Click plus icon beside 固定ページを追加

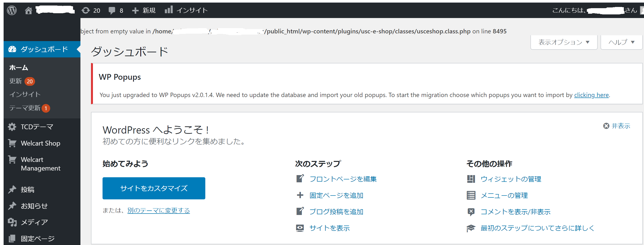tap(300, 195)
